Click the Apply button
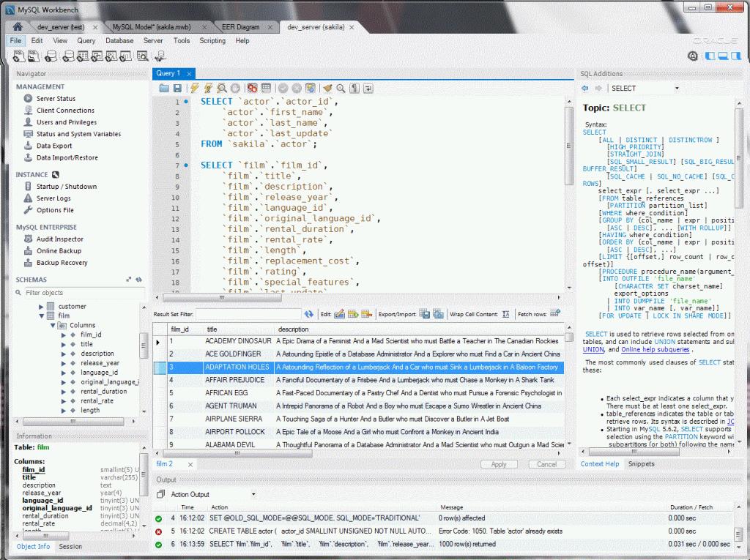 tap(499, 464)
